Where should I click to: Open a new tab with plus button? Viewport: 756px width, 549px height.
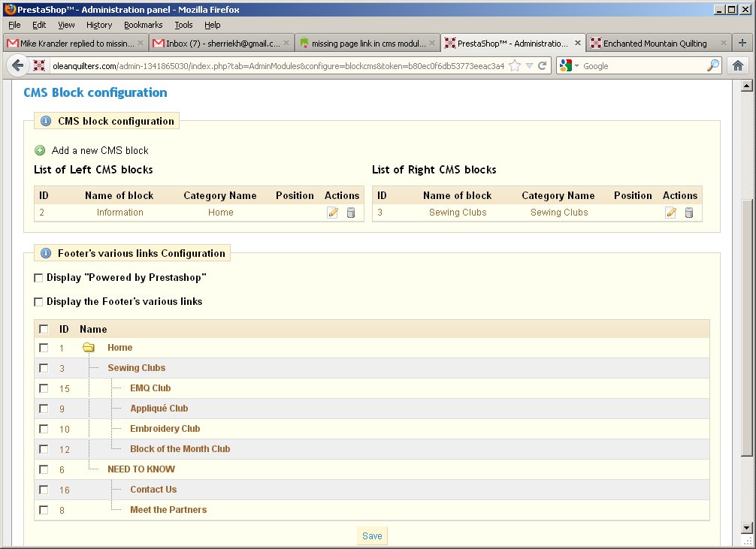[x=742, y=43]
